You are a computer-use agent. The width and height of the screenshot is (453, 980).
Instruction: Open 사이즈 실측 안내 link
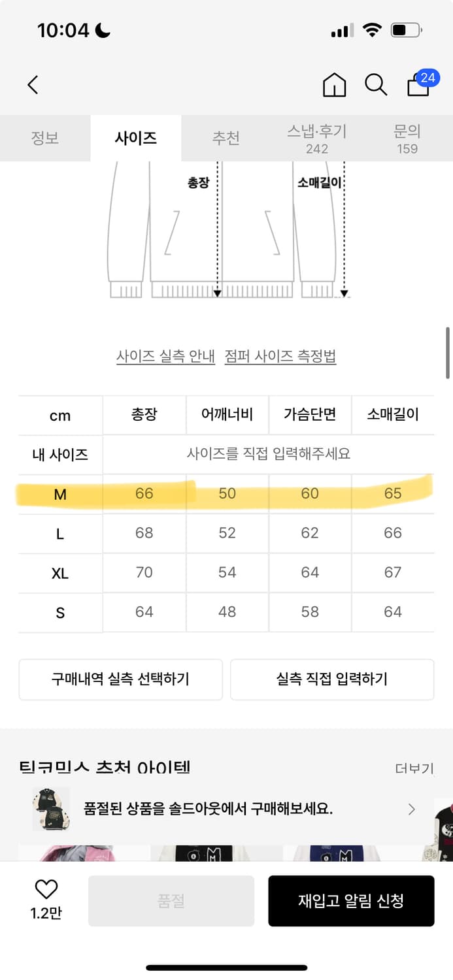click(x=165, y=357)
